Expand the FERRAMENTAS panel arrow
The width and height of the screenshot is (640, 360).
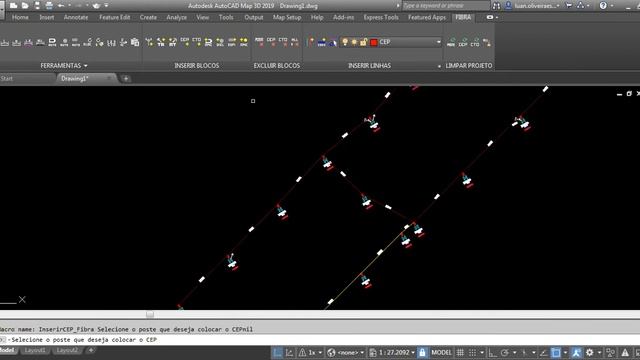pyautogui.click(x=85, y=66)
